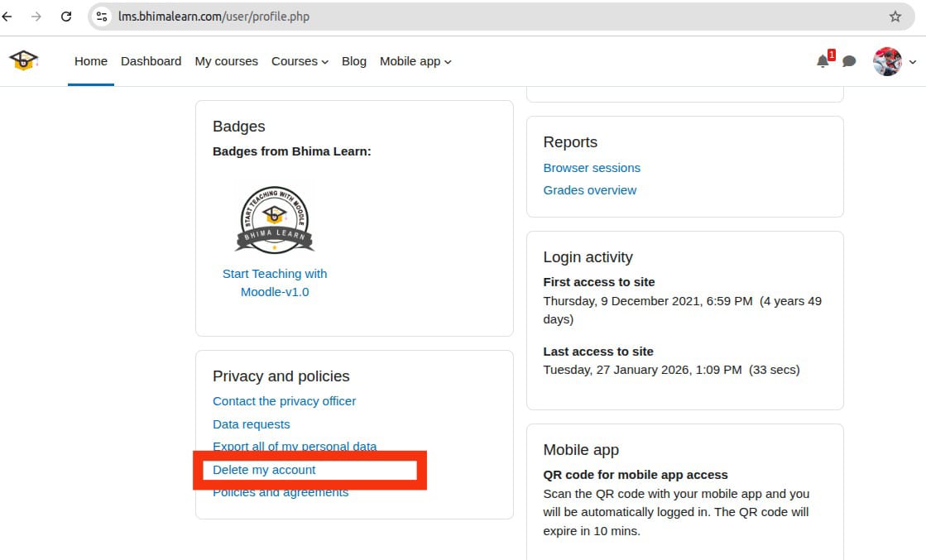Viewport: 926px width, 560px height.
Task: Reload the page with the browser refresh icon
Action: [66, 17]
